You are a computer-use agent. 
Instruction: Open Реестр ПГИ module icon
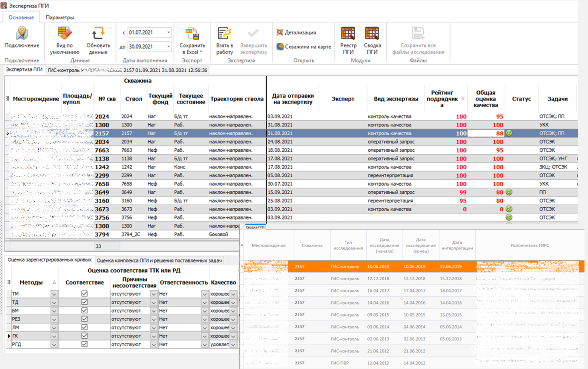pyautogui.click(x=348, y=34)
